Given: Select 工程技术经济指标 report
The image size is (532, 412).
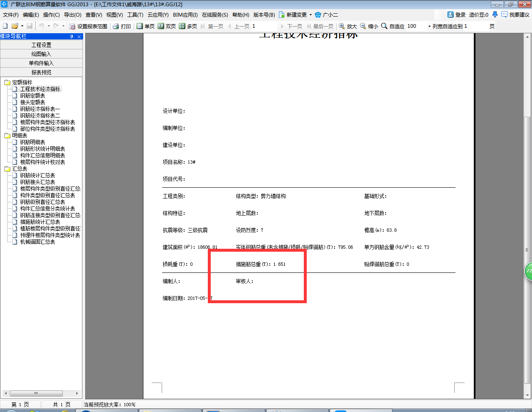Looking at the screenshot, I should click(40, 89).
